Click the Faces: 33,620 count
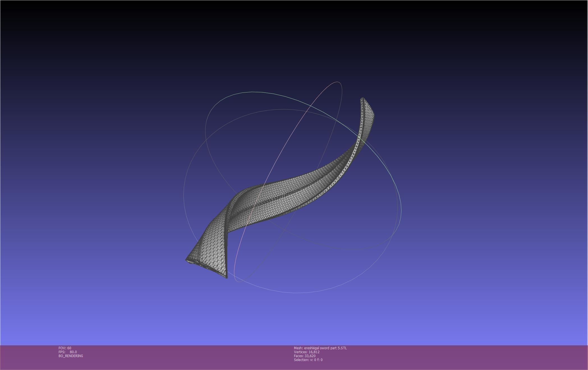588x370 pixels. pyautogui.click(x=305, y=356)
